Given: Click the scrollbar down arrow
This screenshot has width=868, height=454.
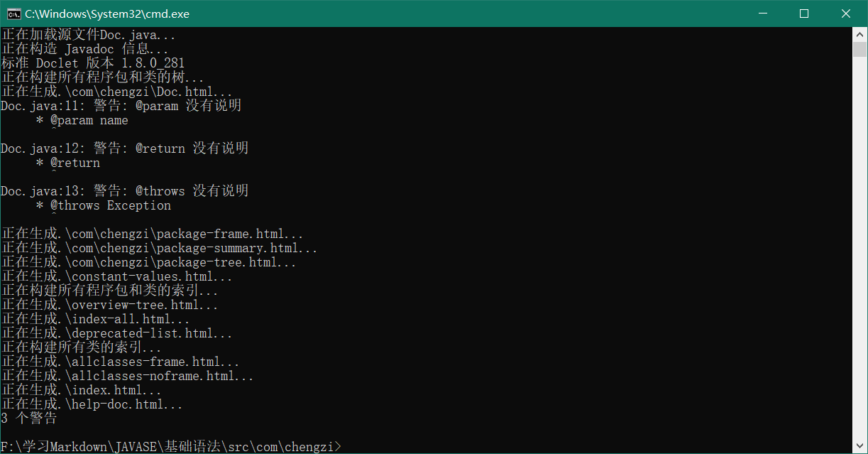Looking at the screenshot, I should [x=859, y=446].
